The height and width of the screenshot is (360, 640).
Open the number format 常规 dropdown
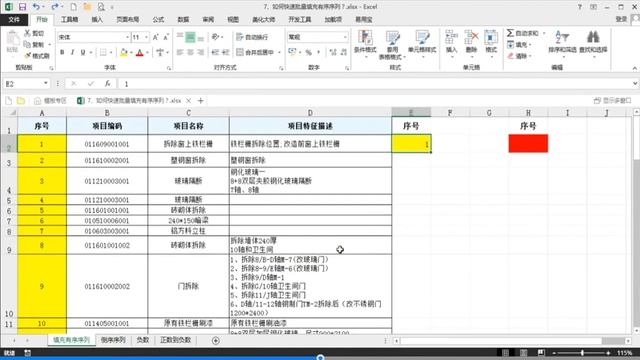click(x=345, y=37)
